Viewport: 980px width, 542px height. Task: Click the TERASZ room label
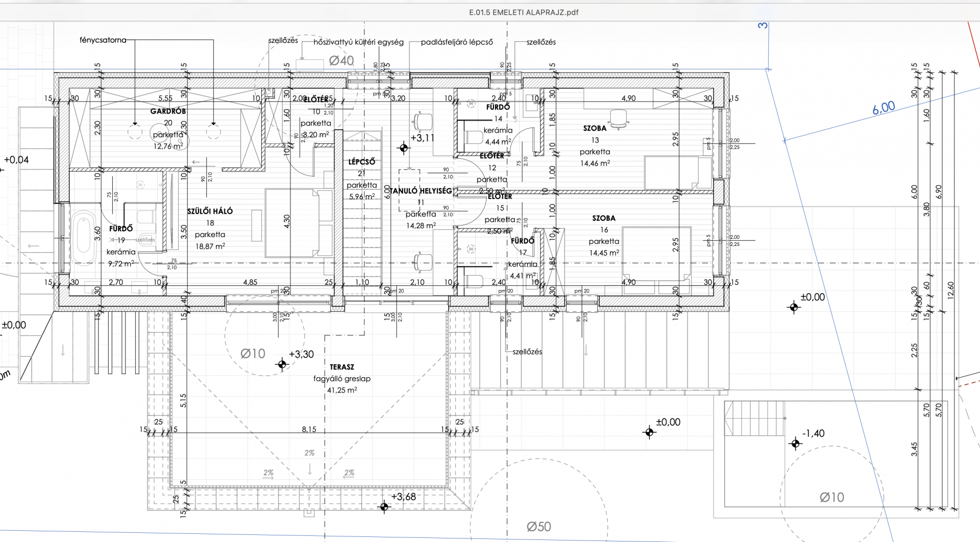pyautogui.click(x=341, y=367)
